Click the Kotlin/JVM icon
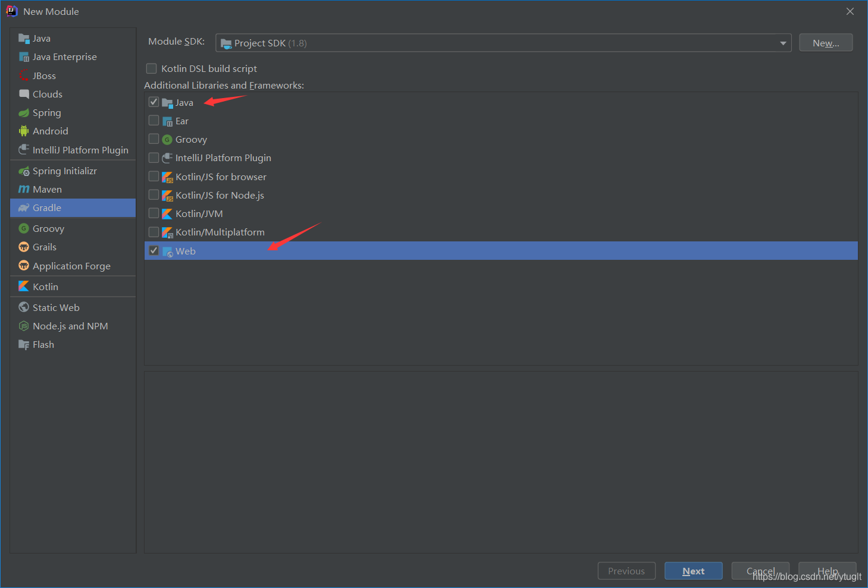This screenshot has height=588, width=868. 167,213
